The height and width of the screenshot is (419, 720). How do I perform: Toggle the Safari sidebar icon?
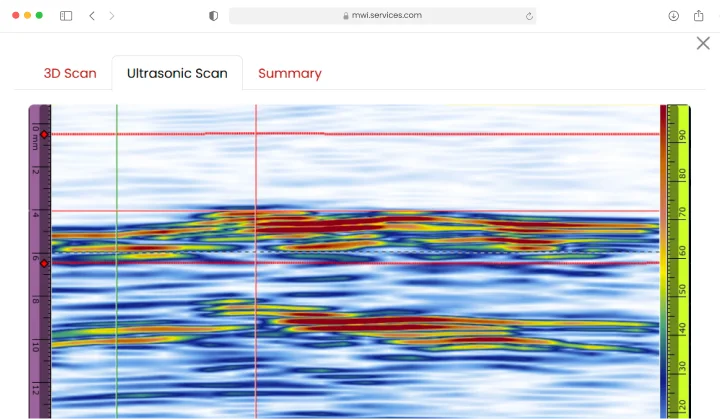pyautogui.click(x=66, y=16)
